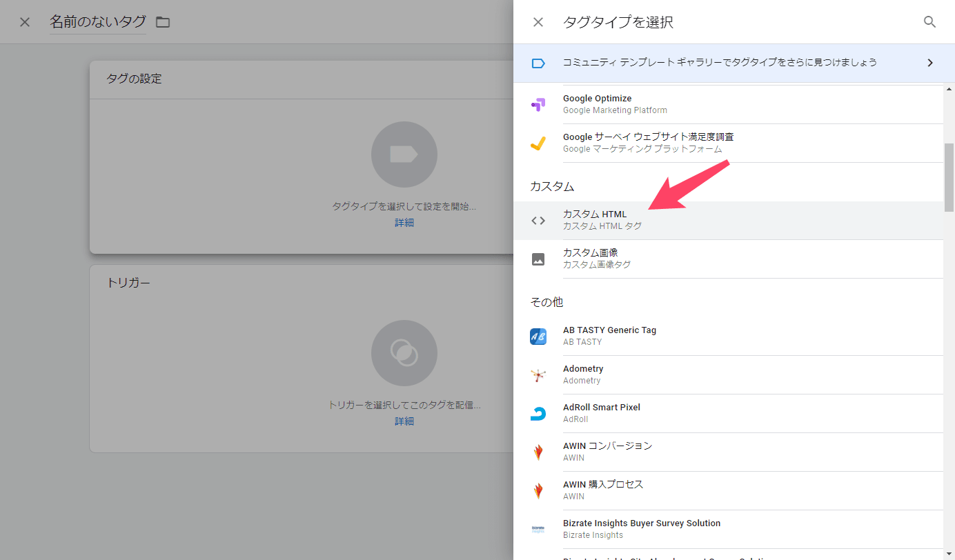Choose Google Optimize tag type

(728, 104)
